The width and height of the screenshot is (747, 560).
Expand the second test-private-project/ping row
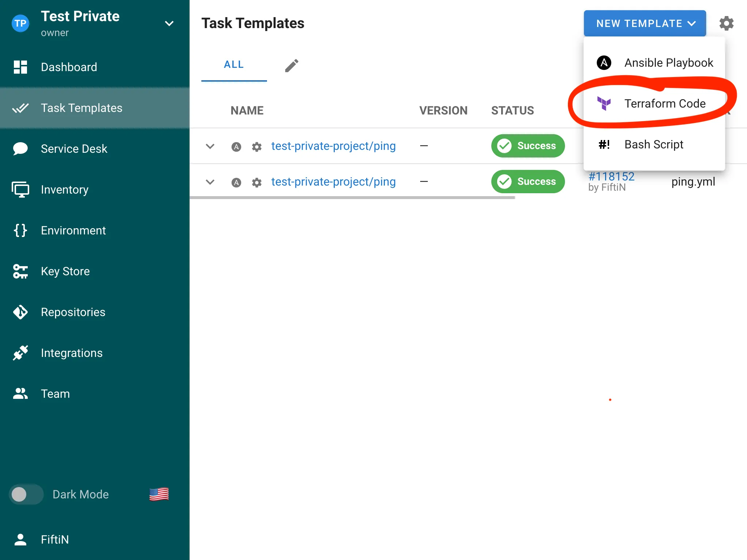tap(210, 182)
